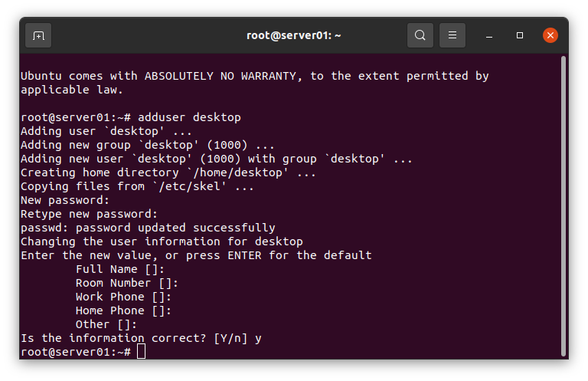Click the 'password updated successfully' line

[x=148, y=228]
